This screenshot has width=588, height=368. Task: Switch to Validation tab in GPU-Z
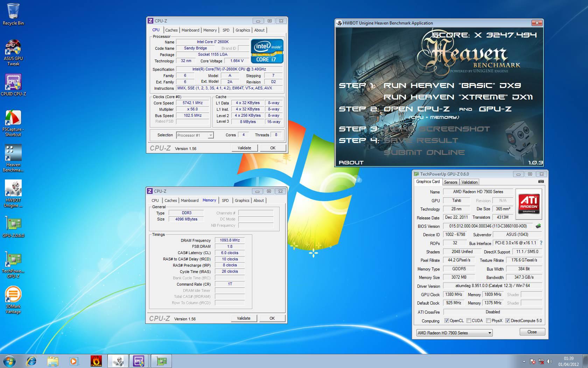[469, 182]
